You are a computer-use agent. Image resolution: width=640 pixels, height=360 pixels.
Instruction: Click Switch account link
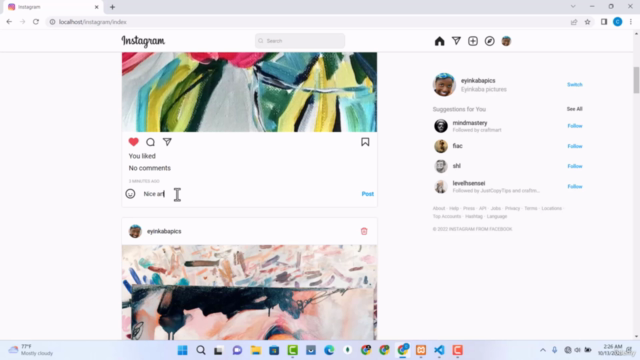pos(575,84)
